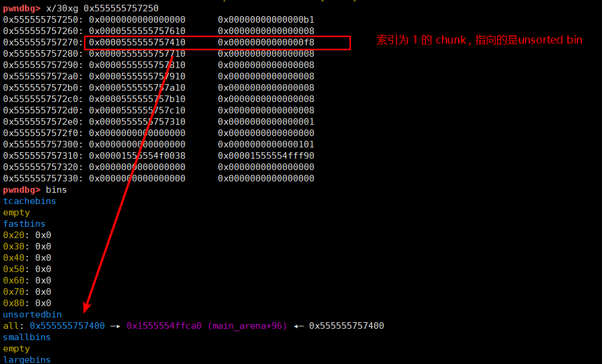
Task: Click the x/30xg 0x555555757250 command text
Action: [102, 8]
